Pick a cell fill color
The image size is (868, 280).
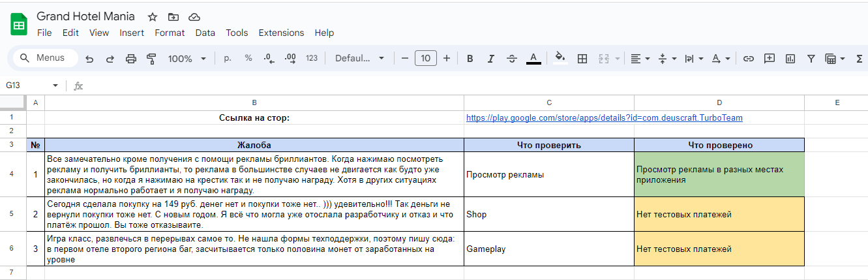(x=560, y=59)
